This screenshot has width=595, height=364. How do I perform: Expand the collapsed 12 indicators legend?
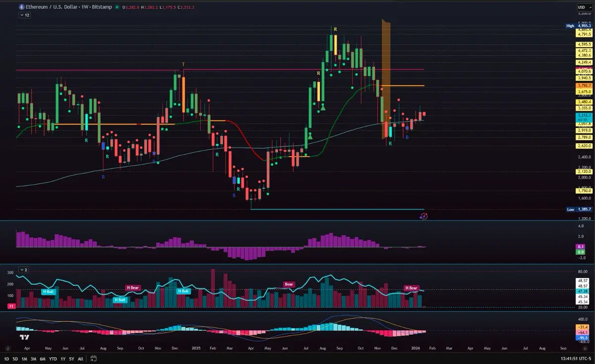25,15
